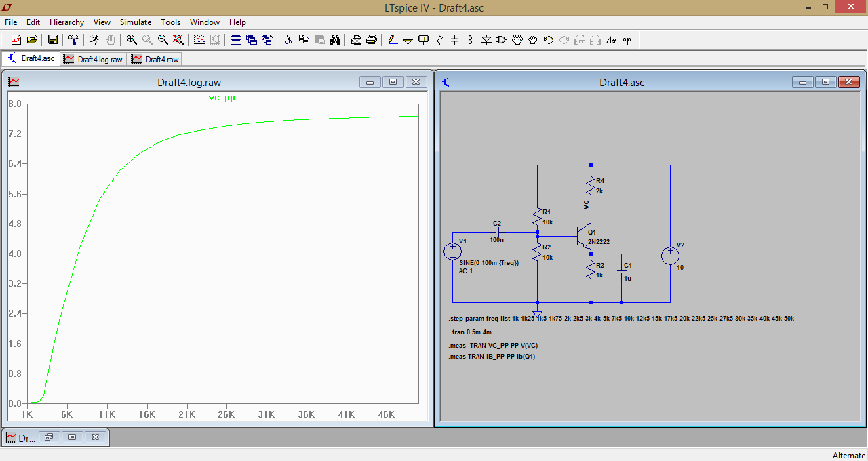
Task: Select the Resistor placement tool
Action: (x=439, y=40)
